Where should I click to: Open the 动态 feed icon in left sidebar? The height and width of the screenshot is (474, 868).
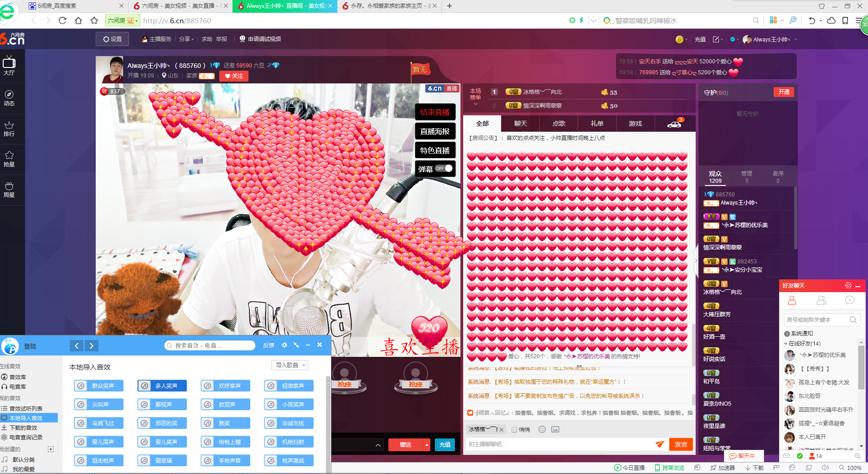coord(9,97)
